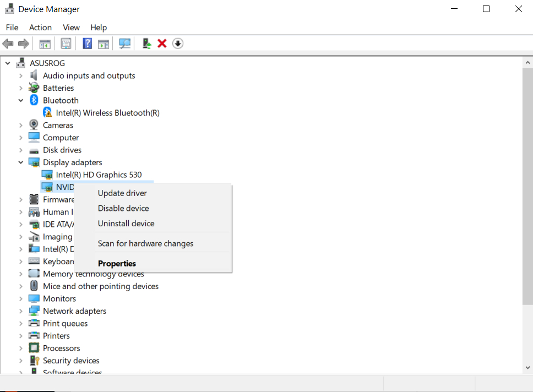Click the Update device driver toolbar icon
The width and height of the screenshot is (533, 392).
click(146, 43)
